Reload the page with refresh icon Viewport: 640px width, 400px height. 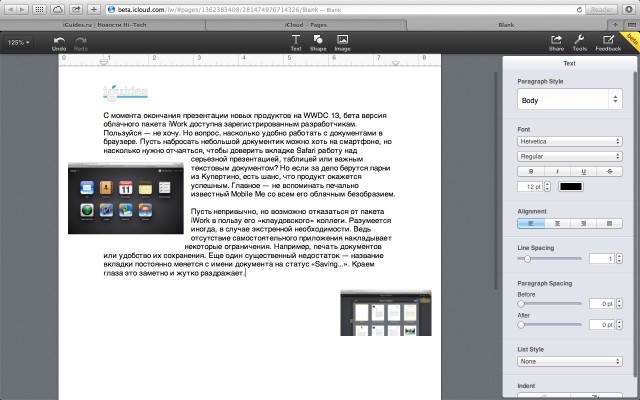click(x=579, y=9)
